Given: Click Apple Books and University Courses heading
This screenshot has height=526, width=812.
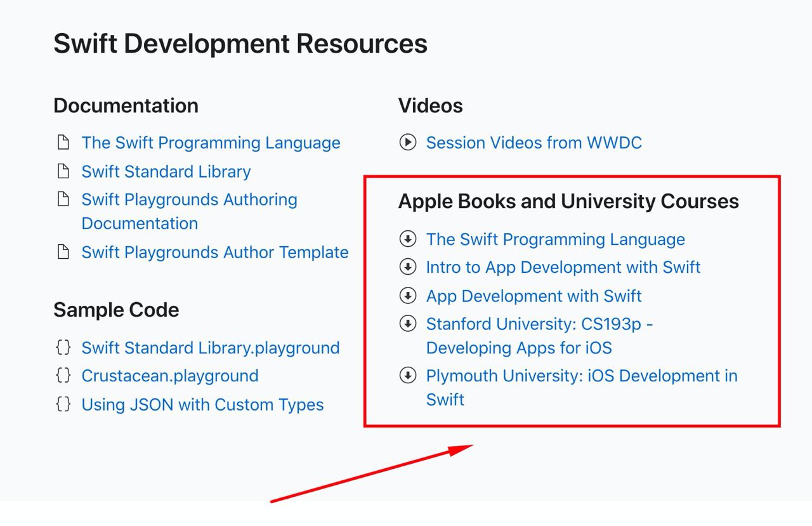Looking at the screenshot, I should click(568, 201).
